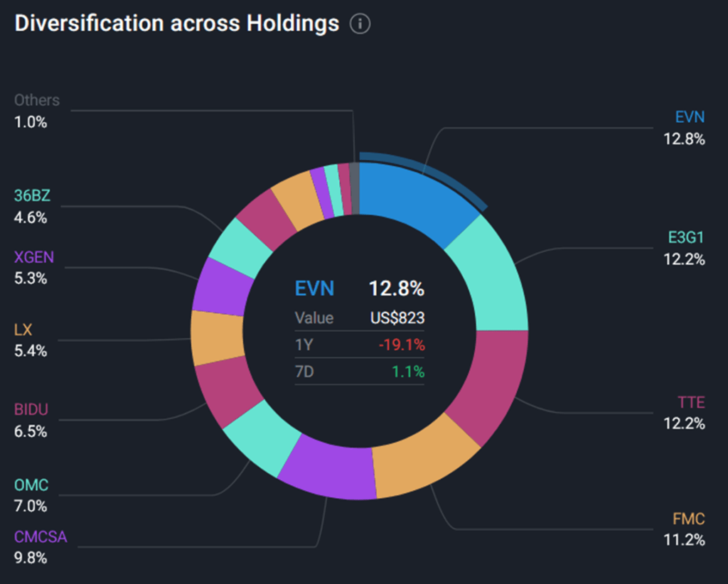
Task: Select the 36BZ 4.6% label on the left
Action: pyautogui.click(x=31, y=197)
